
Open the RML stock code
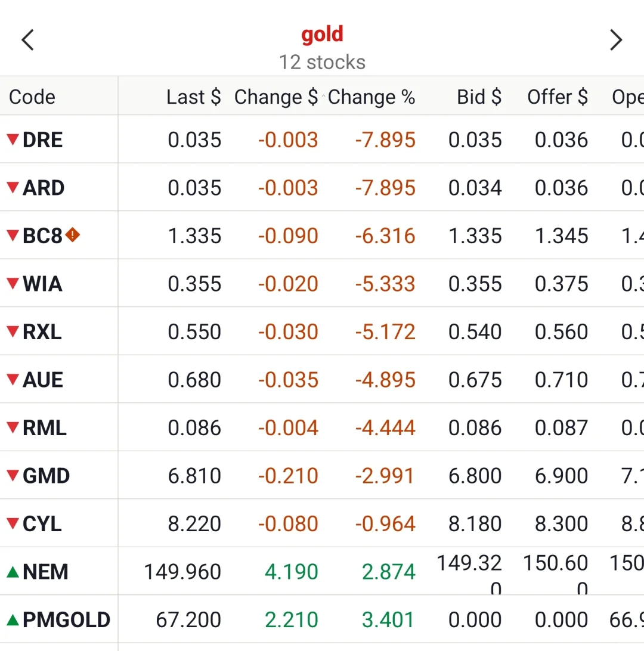coord(45,427)
